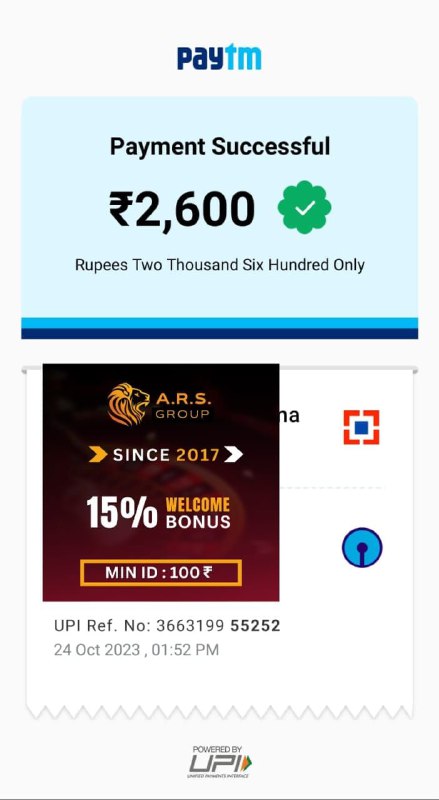Viewport: 439px width, 800px height.
Task: Tap the yellow arrow left of SINCE 2017
Action: (98, 454)
